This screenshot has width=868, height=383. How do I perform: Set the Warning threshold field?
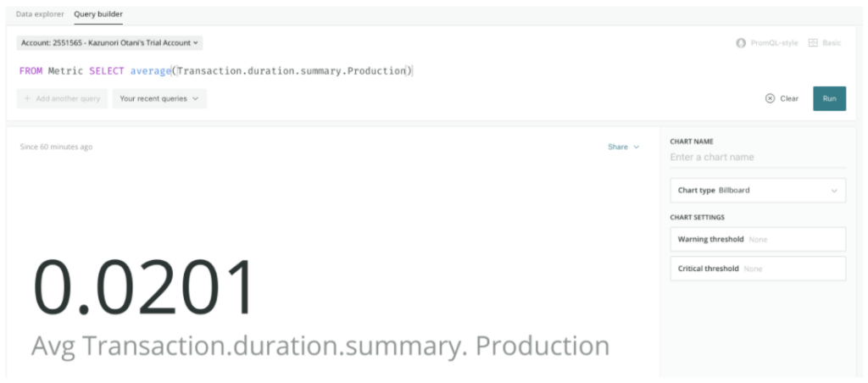tap(758, 240)
